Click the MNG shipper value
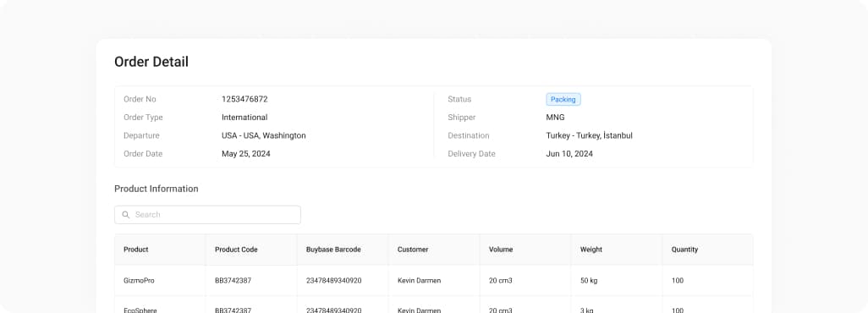 point(555,118)
